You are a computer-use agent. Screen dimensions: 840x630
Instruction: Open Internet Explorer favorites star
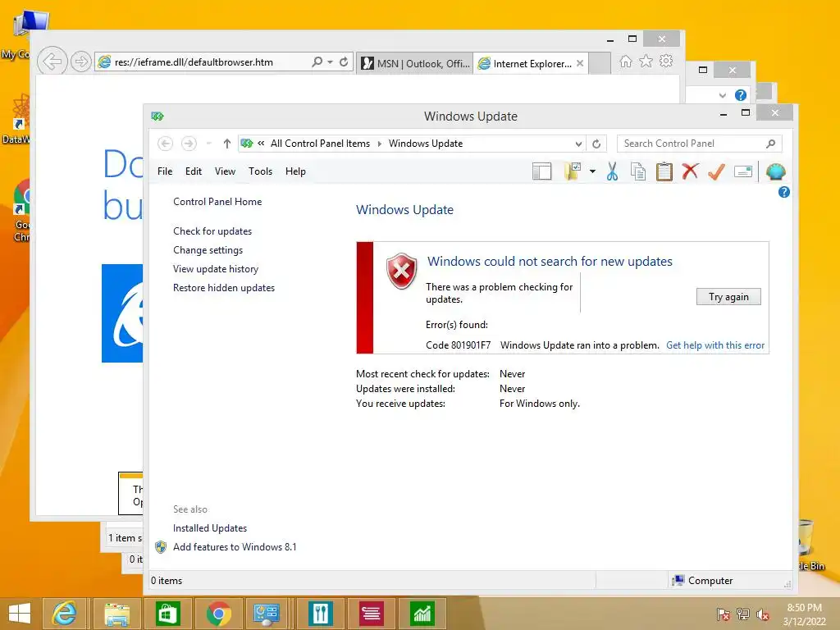tap(646, 61)
